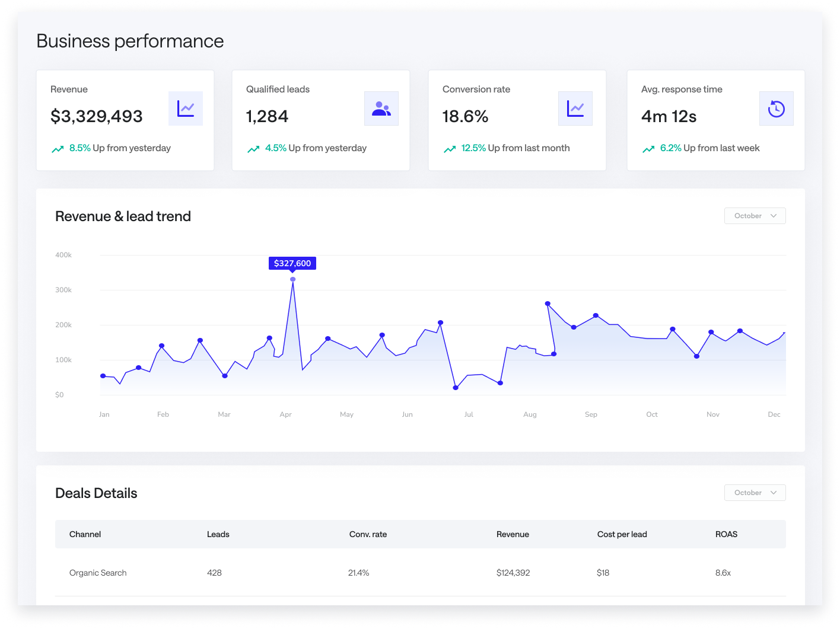The width and height of the screenshot is (840, 629).
Task: Click the $18 cost per lead cell
Action: [x=603, y=573]
